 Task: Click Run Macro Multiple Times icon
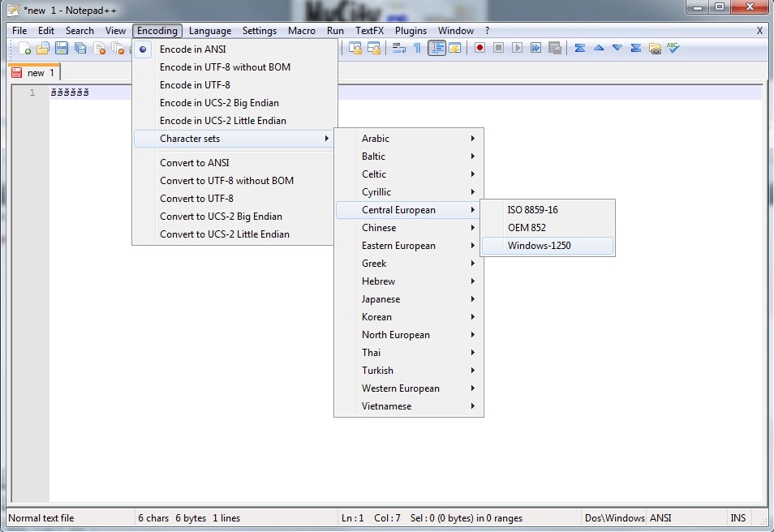point(536,49)
